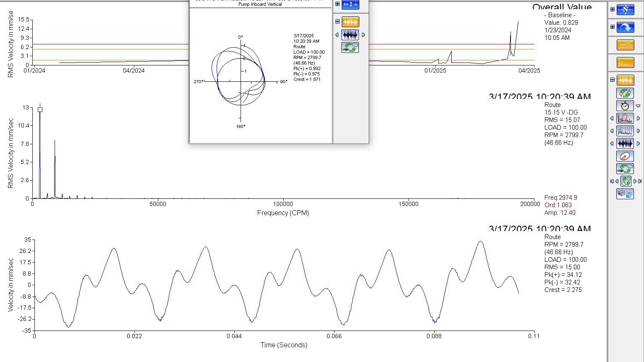Open the orange spectrum plot icon
The width and height of the screenshot is (644, 362).
coord(625,63)
